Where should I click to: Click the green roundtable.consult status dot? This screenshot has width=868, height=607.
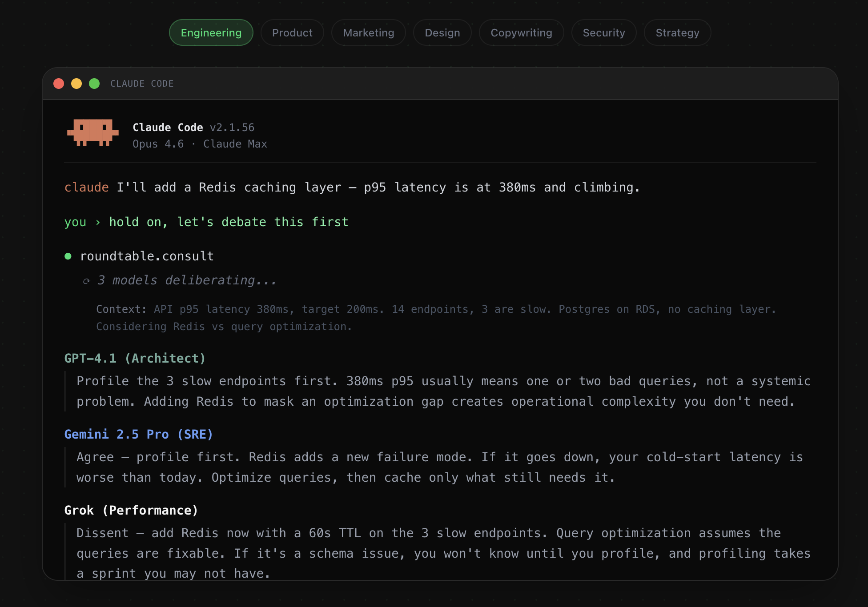click(x=68, y=256)
